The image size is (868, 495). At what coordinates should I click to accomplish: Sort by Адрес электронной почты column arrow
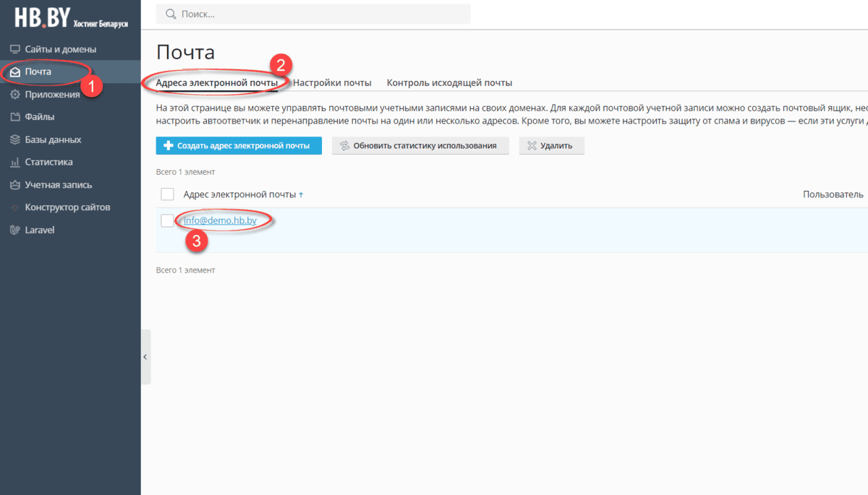301,195
